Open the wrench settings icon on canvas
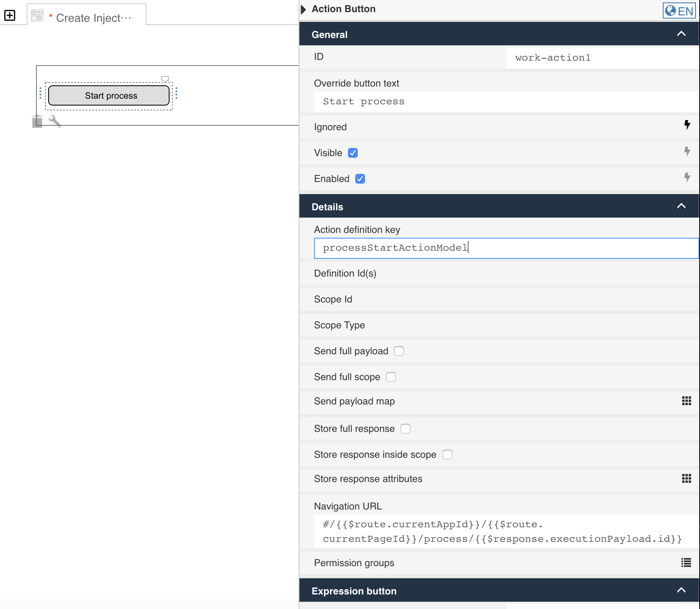Viewport: 700px width, 609px height. pyautogui.click(x=55, y=121)
